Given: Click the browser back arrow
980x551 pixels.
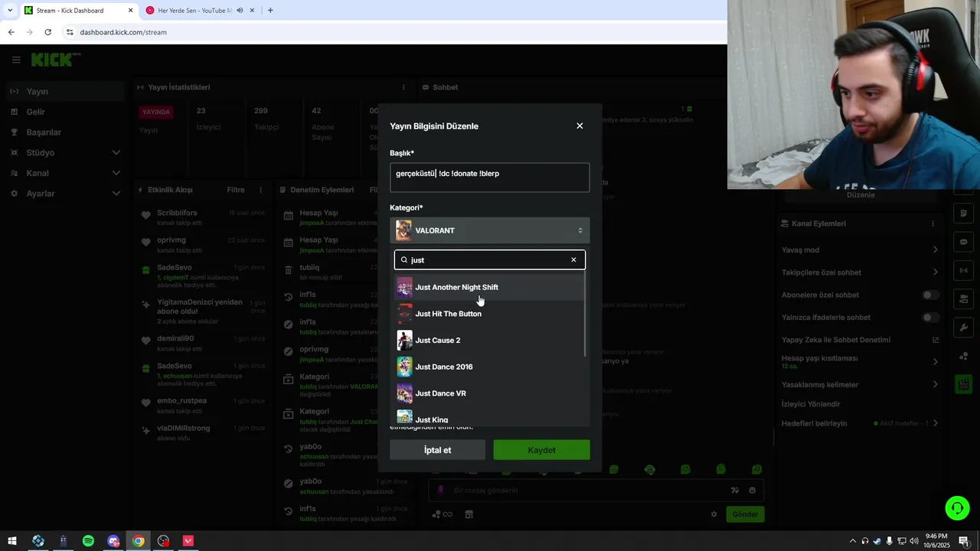Looking at the screenshot, I should (11, 32).
